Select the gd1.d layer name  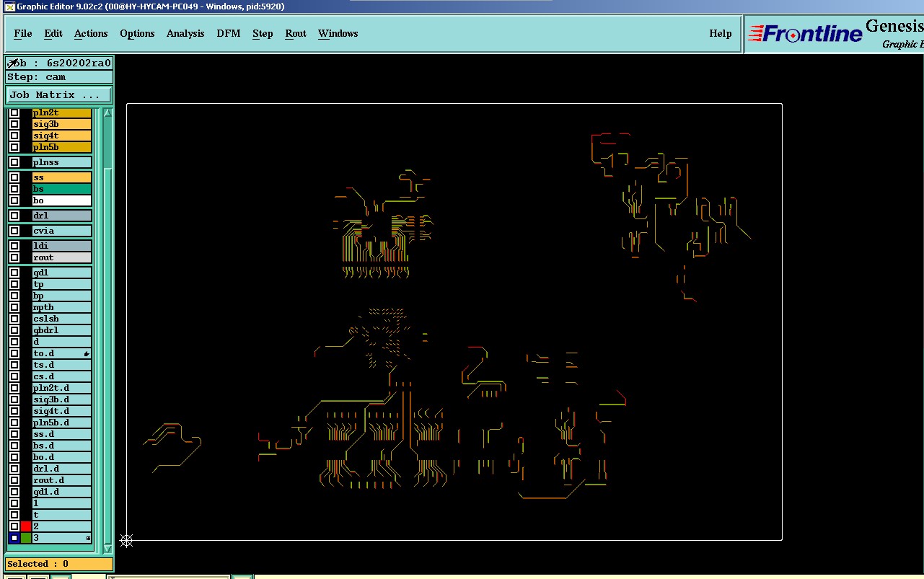pos(62,492)
